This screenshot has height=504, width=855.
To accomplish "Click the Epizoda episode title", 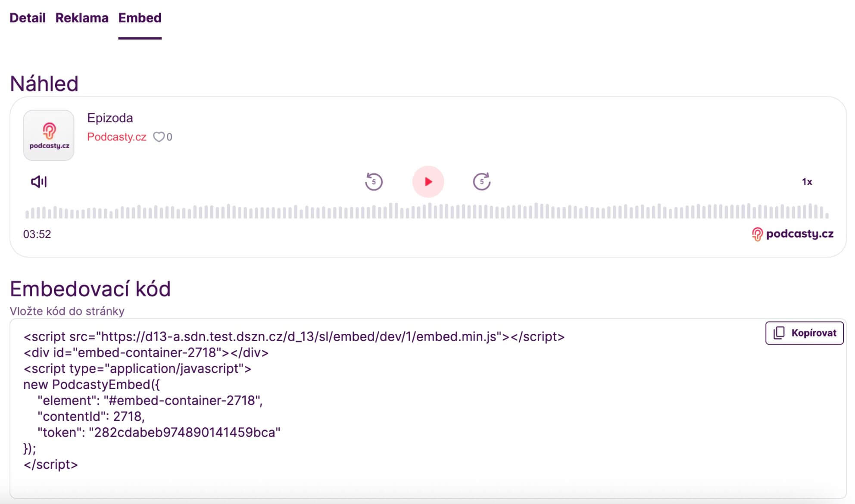I will click(110, 118).
